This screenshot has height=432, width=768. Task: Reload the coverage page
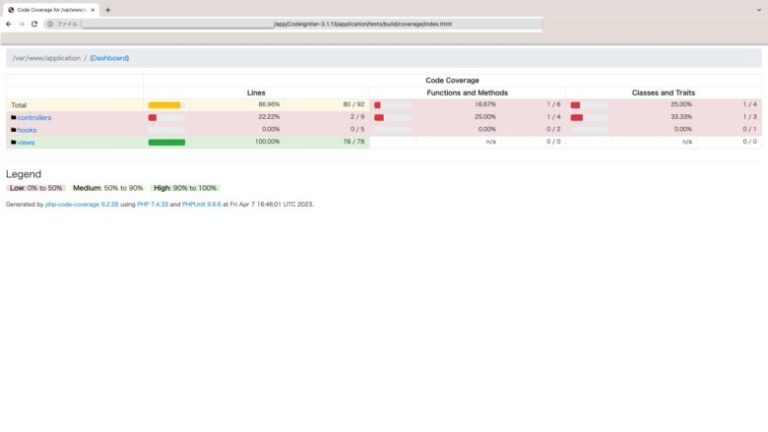pyautogui.click(x=34, y=24)
